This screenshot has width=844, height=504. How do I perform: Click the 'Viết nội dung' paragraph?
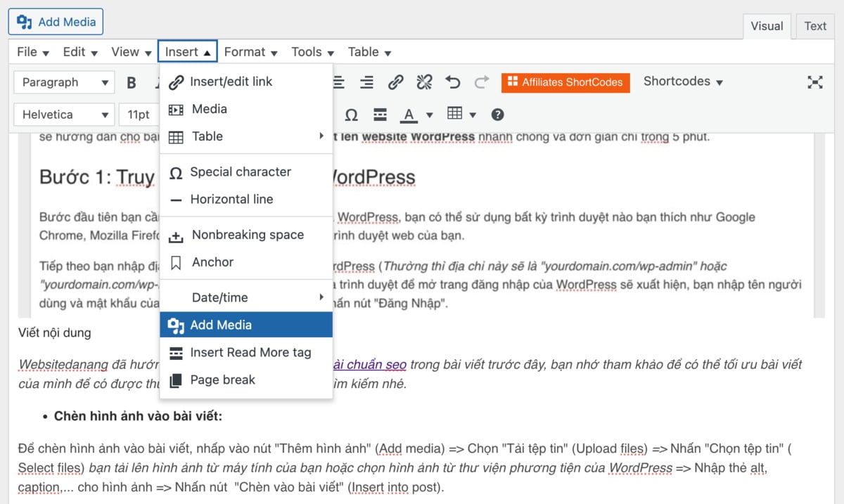coord(55,332)
